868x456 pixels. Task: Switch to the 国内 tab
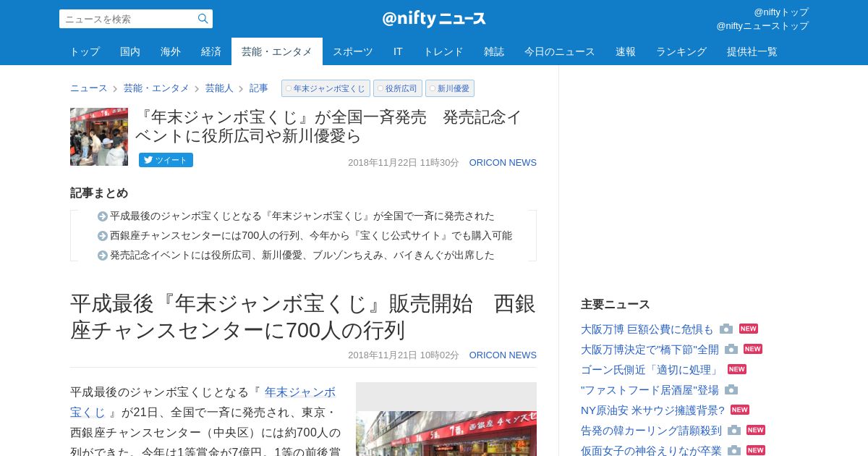[130, 51]
